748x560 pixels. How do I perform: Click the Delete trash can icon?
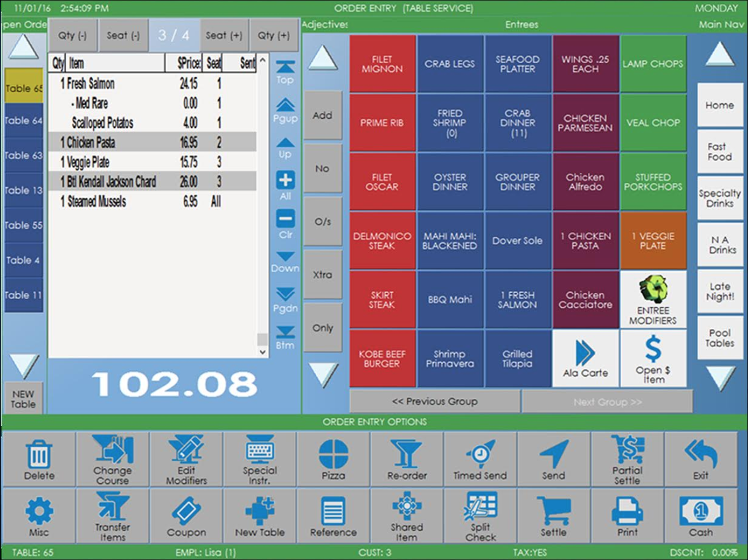pos(39,454)
